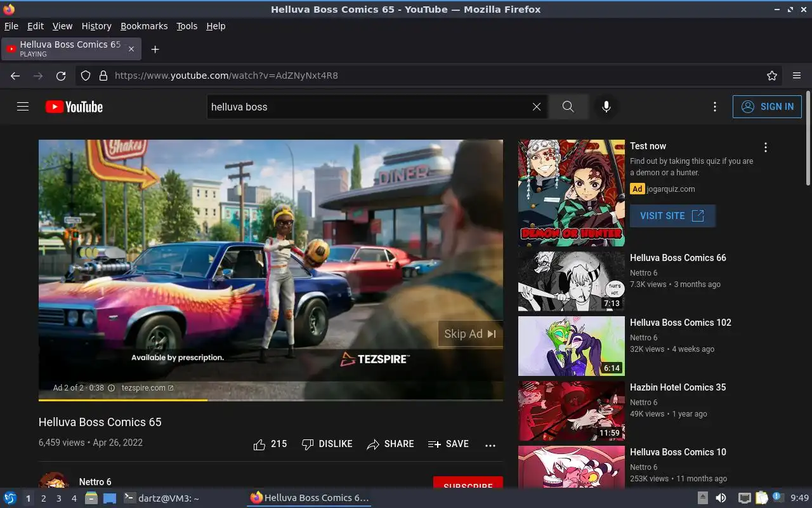
Task: Open the Nettro 6 channel avatar
Action: pos(54,480)
